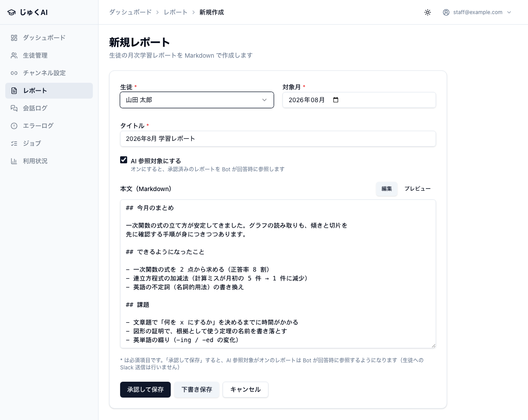Open チャンネル設定 in the sidebar
This screenshot has width=528, height=420.
pos(49,73)
